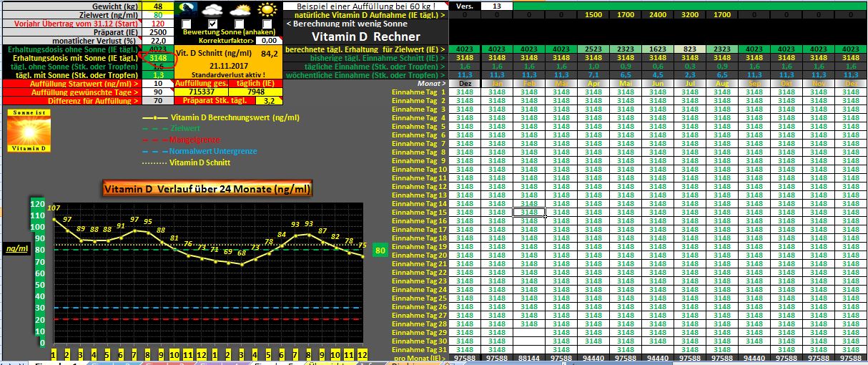Click the night moon weather icon

click(x=187, y=10)
